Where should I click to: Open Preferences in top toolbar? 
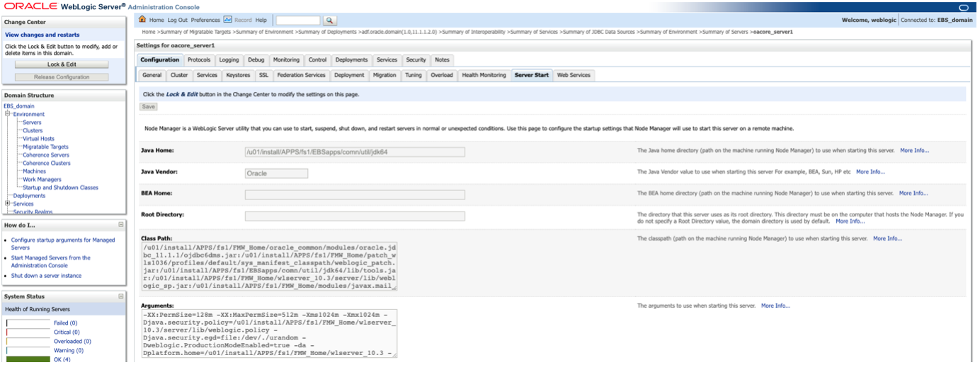tap(205, 21)
